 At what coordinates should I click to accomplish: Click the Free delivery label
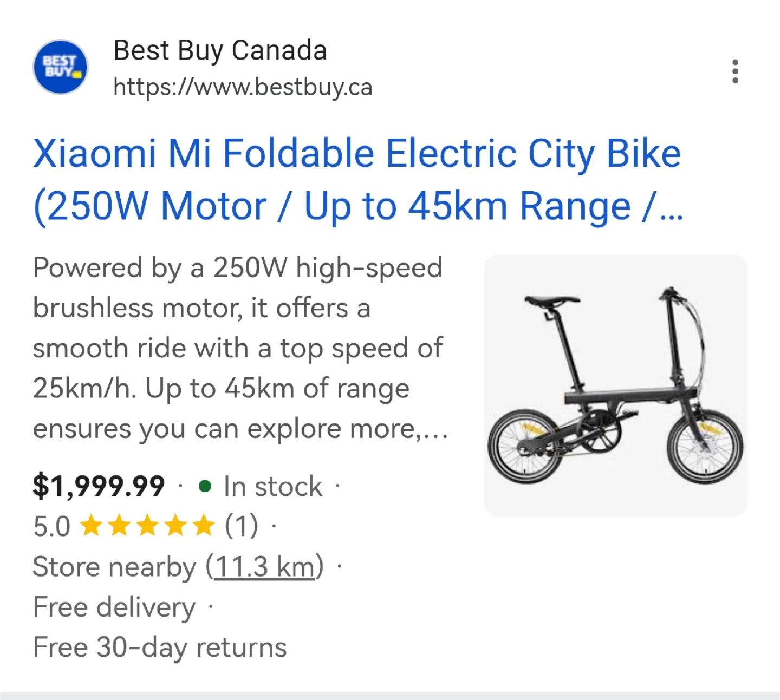click(114, 607)
